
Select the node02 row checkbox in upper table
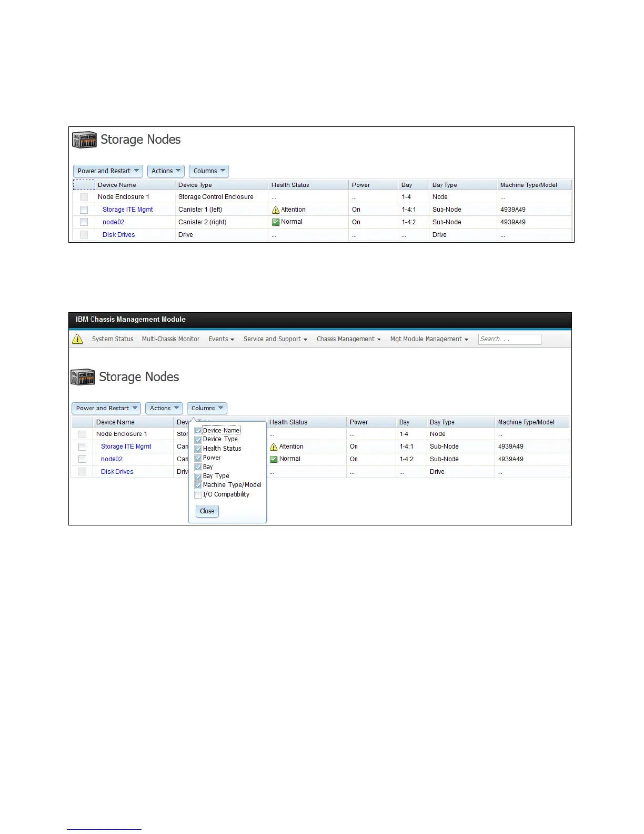84,222
